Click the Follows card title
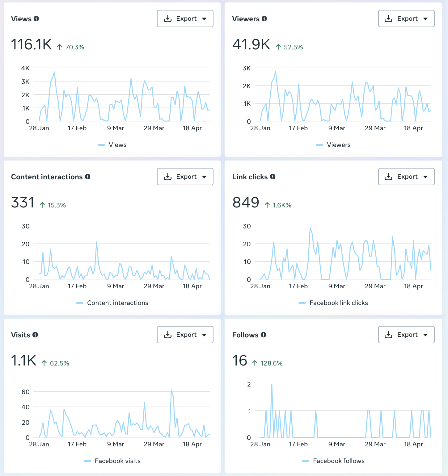The image size is (448, 476). pos(245,335)
